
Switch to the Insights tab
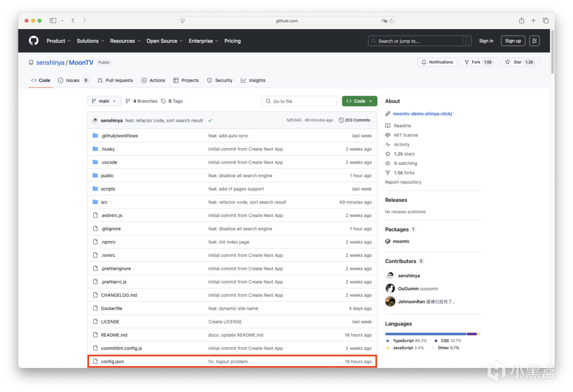tap(253, 81)
